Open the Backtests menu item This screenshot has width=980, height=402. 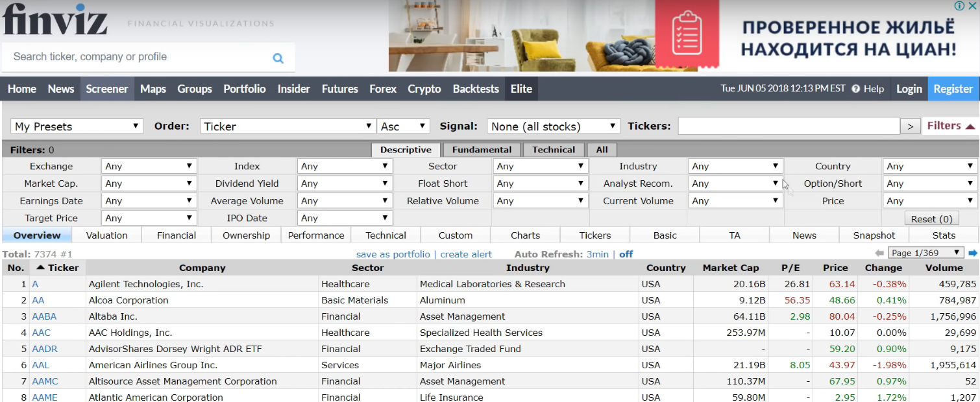(476, 89)
